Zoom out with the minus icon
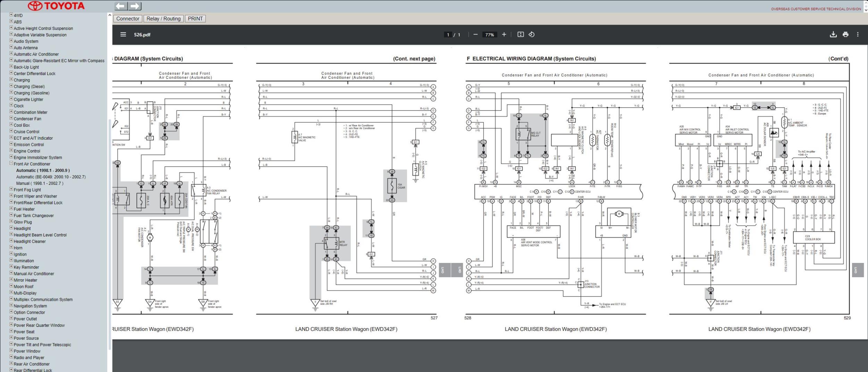The width and height of the screenshot is (868, 372). tap(475, 34)
